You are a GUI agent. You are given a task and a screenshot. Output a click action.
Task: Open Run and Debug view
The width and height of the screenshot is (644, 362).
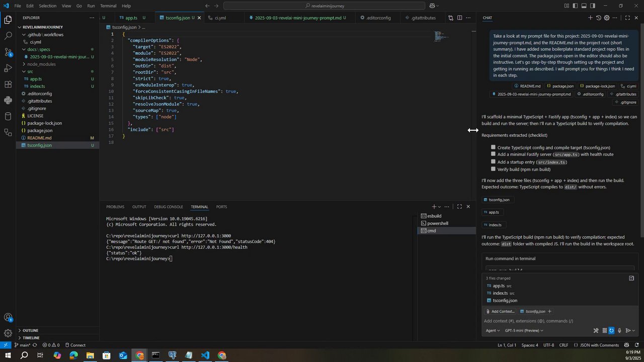[8, 68]
